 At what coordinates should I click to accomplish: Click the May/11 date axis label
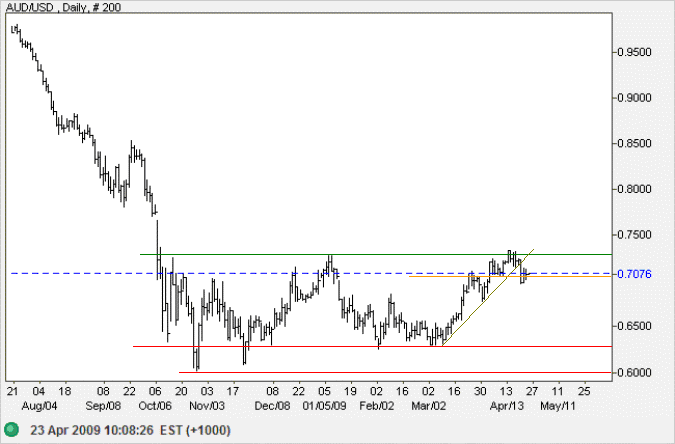pyautogui.click(x=558, y=406)
